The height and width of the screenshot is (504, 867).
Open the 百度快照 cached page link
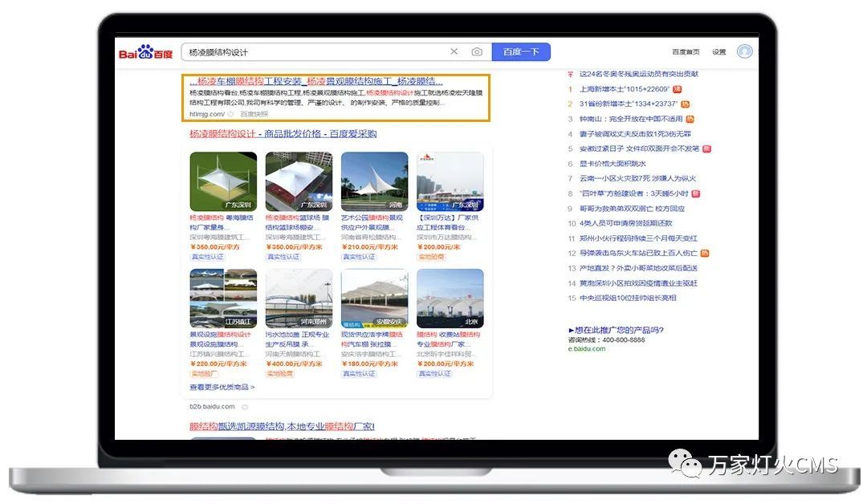[254, 114]
